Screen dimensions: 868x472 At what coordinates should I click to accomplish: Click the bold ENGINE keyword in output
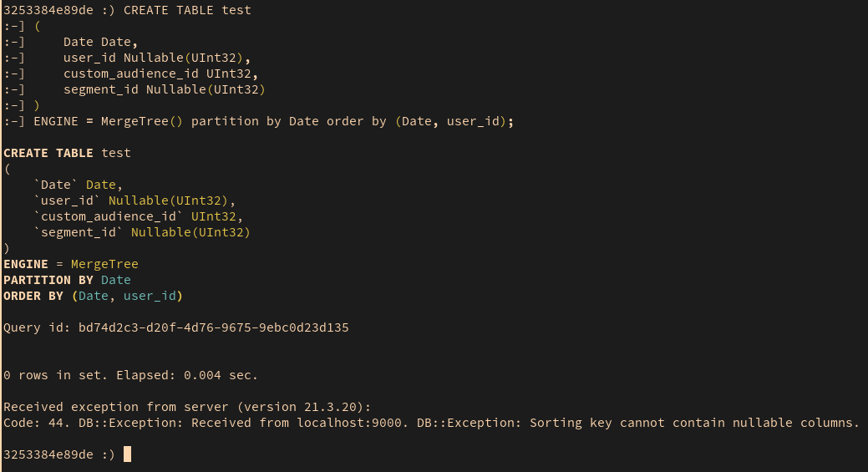click(26, 265)
